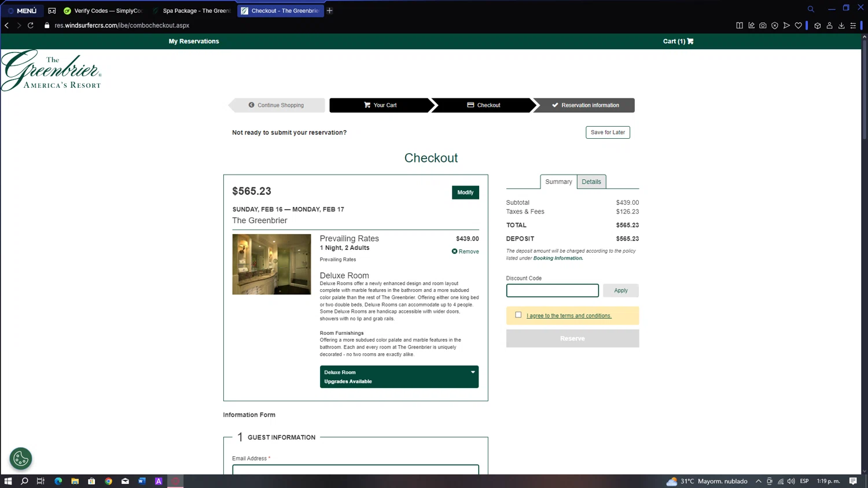This screenshot has width=868, height=488.
Task: Select the Checkout breadcrumb step
Action: (484, 105)
